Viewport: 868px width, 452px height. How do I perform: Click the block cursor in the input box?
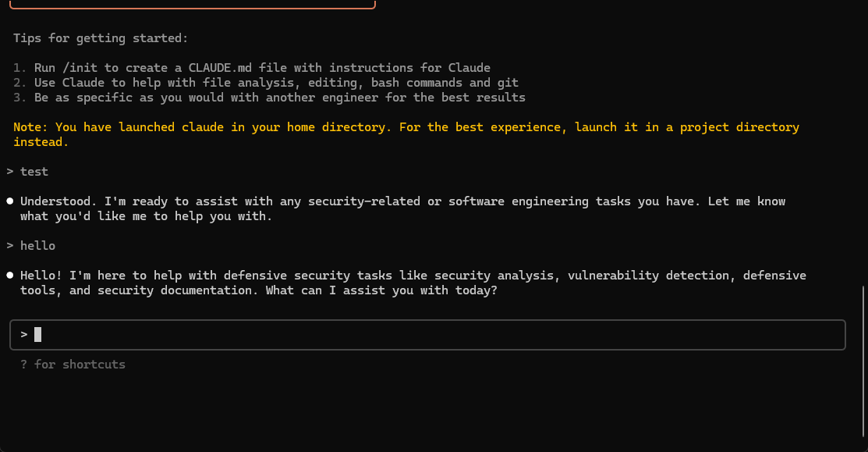[37, 334]
